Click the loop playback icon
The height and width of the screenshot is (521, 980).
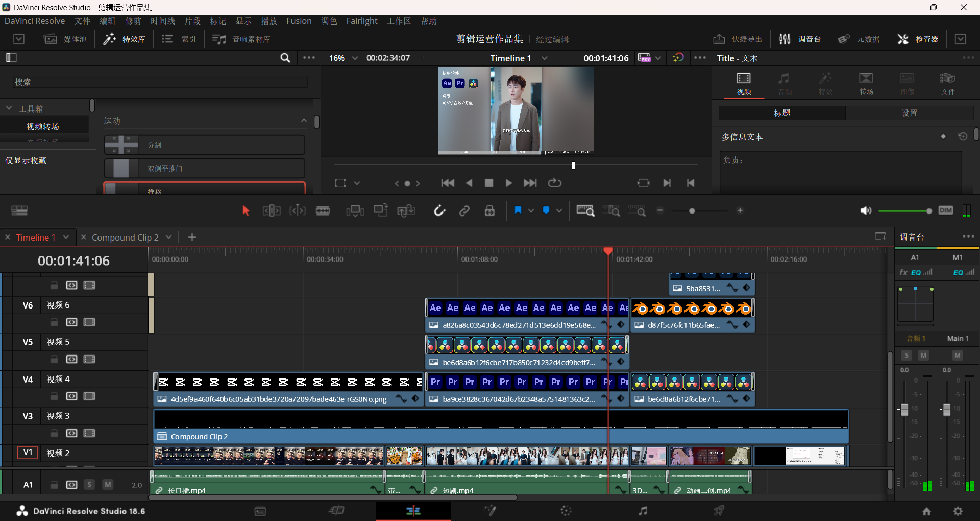pyautogui.click(x=555, y=183)
